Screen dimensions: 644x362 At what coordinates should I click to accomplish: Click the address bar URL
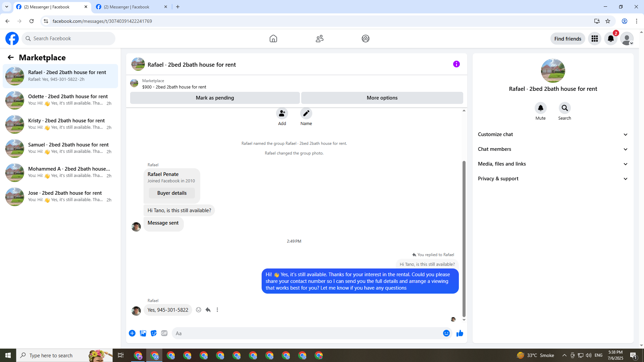click(x=102, y=21)
